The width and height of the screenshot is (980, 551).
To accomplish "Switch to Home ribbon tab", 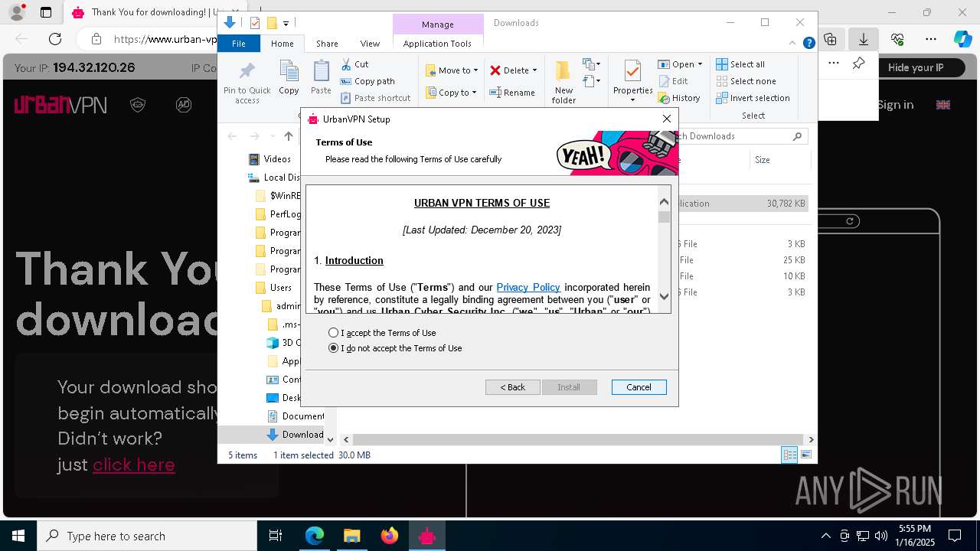I will [282, 44].
